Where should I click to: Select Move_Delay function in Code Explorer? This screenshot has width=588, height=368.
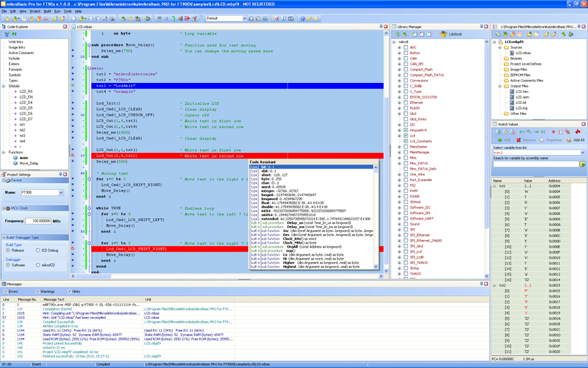click(29, 163)
